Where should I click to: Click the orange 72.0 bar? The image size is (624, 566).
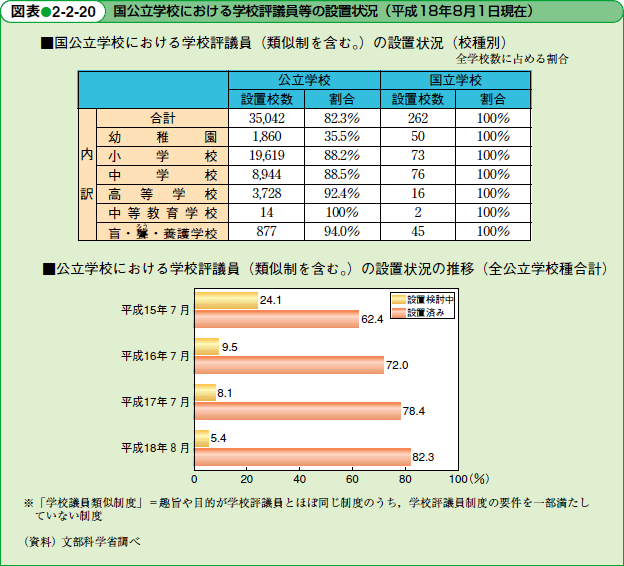pos(289,365)
